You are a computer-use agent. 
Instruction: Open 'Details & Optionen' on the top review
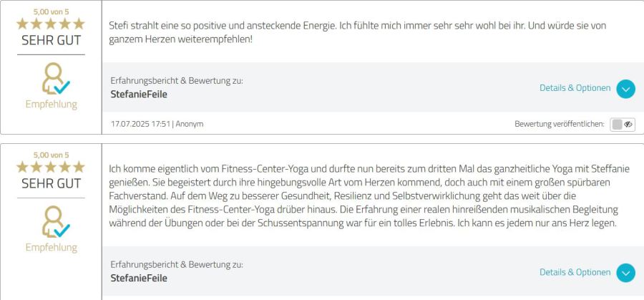tap(575, 88)
